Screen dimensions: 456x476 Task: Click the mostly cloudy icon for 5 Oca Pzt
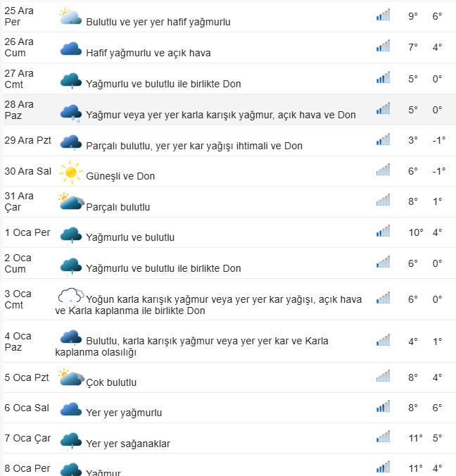click(x=71, y=377)
